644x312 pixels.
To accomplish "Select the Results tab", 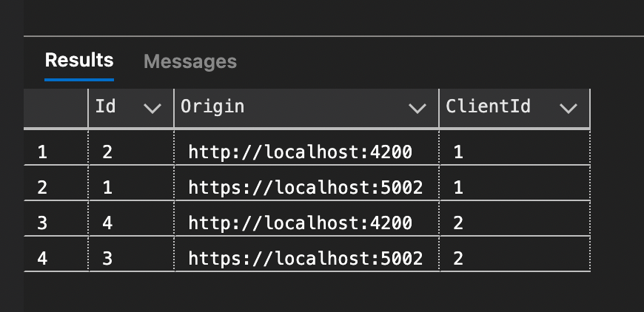I will 79,61.
